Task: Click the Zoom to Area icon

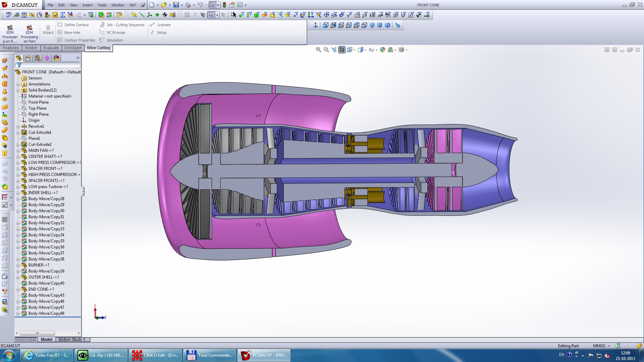Action: click(326, 50)
